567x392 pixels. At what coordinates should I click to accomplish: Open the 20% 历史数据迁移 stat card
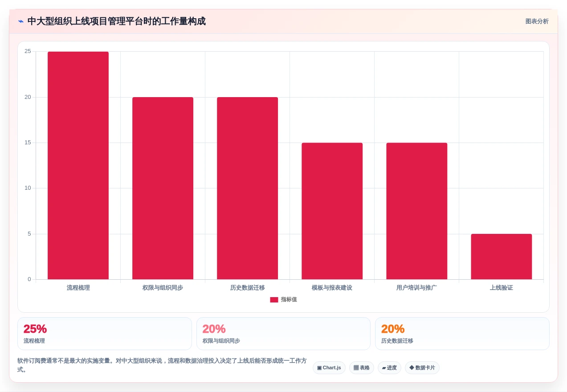pos(462,334)
